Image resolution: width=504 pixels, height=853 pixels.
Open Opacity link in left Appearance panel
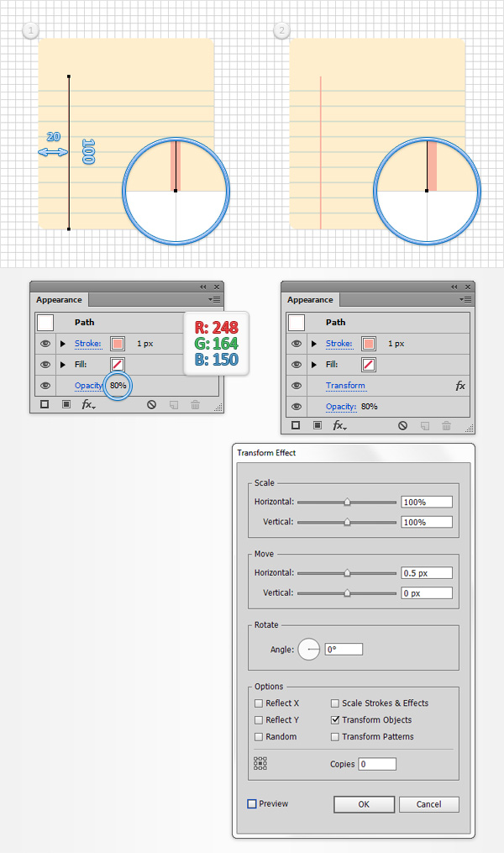(88, 386)
